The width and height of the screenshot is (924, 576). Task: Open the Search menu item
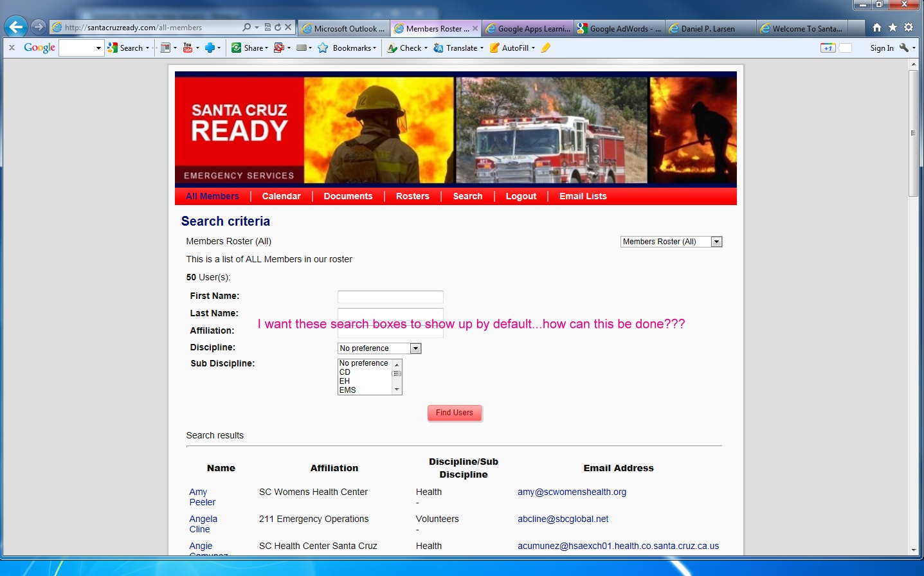pyautogui.click(x=467, y=196)
